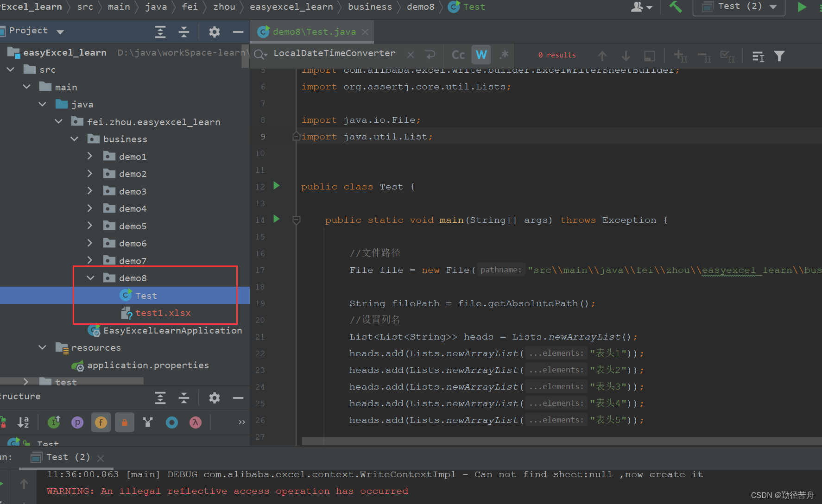
Task: Select the demo3 package
Action: (x=133, y=191)
